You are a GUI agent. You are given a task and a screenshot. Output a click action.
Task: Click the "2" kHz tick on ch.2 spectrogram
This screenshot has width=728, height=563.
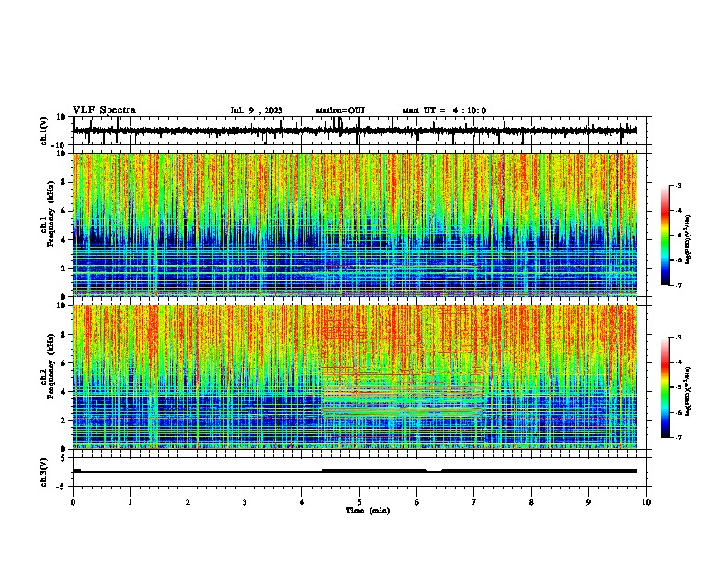[x=63, y=420]
